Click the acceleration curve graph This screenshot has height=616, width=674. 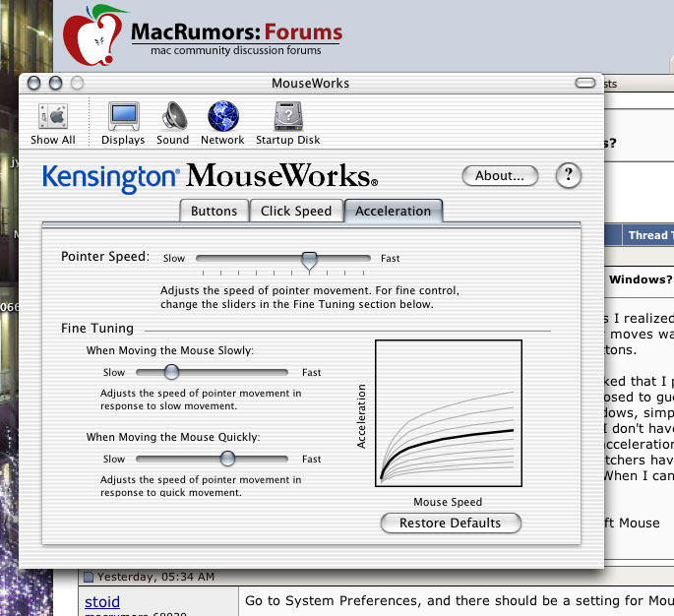tap(449, 413)
